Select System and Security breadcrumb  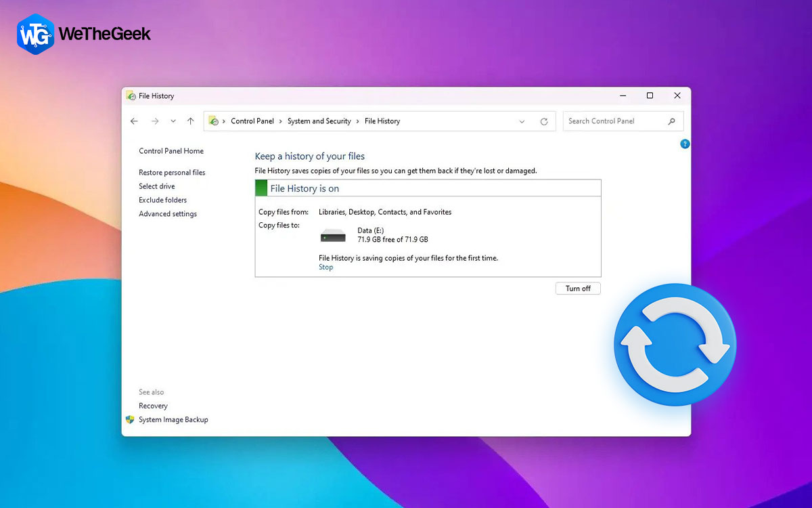coord(319,121)
